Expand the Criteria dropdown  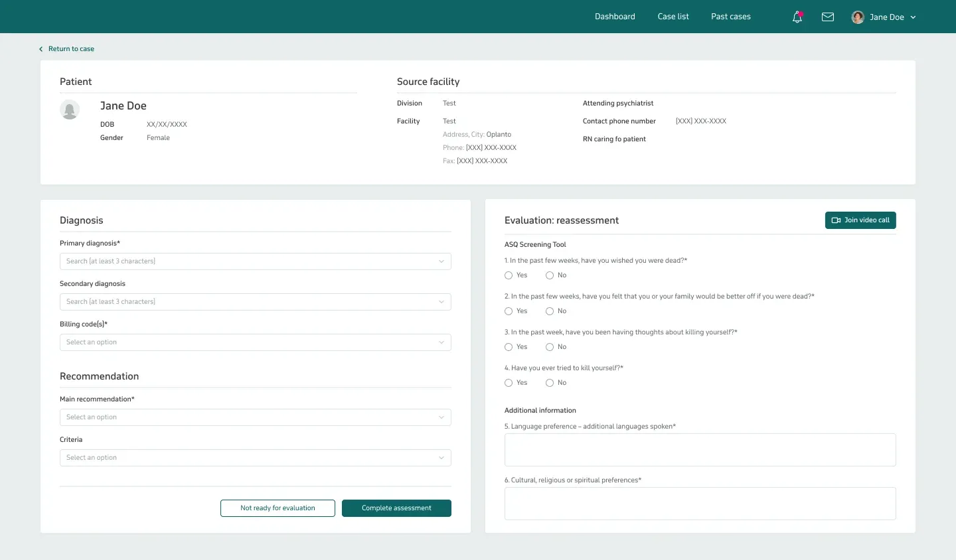(x=256, y=458)
